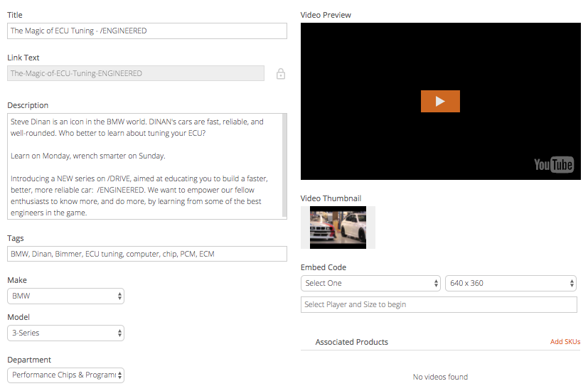Click into the Title input field

[147, 31]
